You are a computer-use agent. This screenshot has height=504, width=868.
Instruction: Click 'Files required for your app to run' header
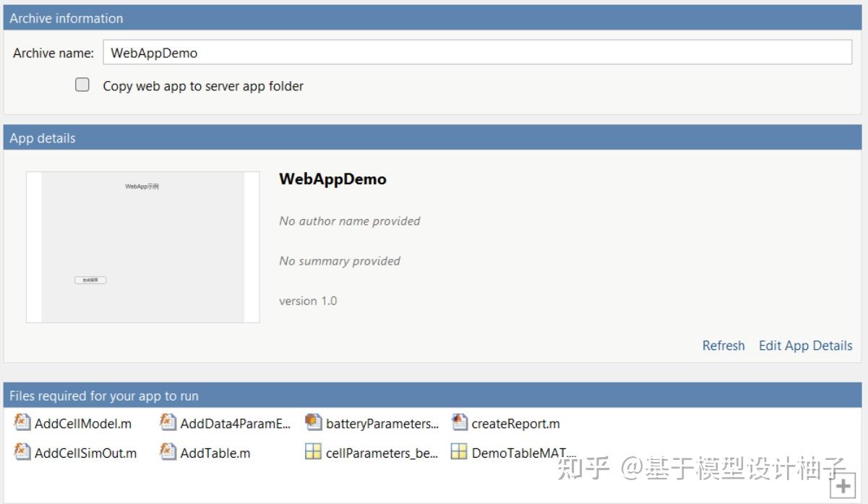432,396
